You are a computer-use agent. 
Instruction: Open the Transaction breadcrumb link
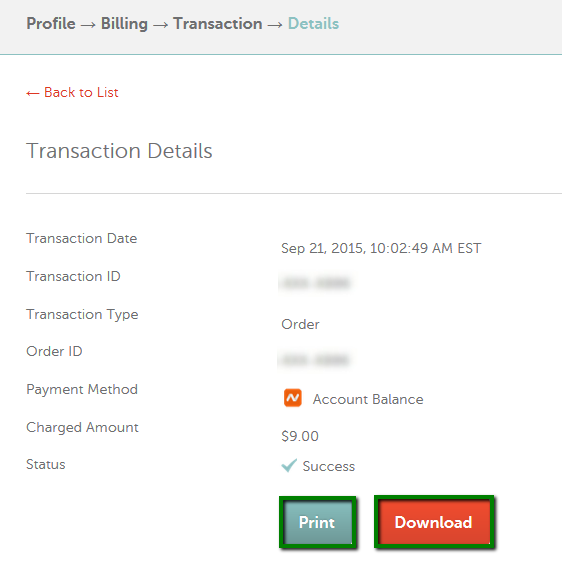click(x=218, y=24)
